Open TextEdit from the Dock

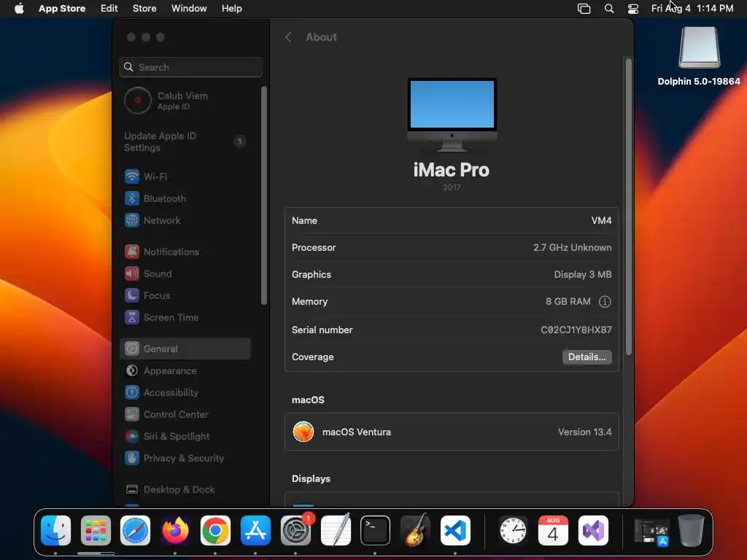tap(336, 531)
